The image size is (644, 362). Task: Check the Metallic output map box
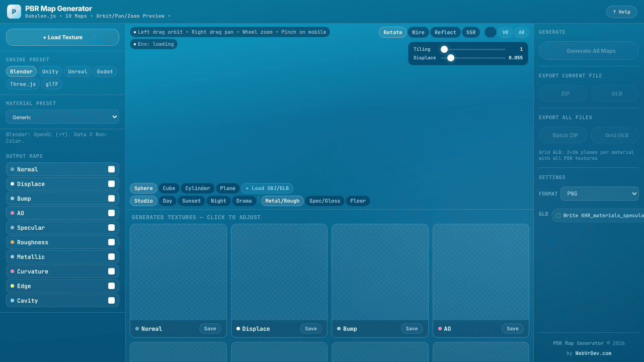(111, 257)
